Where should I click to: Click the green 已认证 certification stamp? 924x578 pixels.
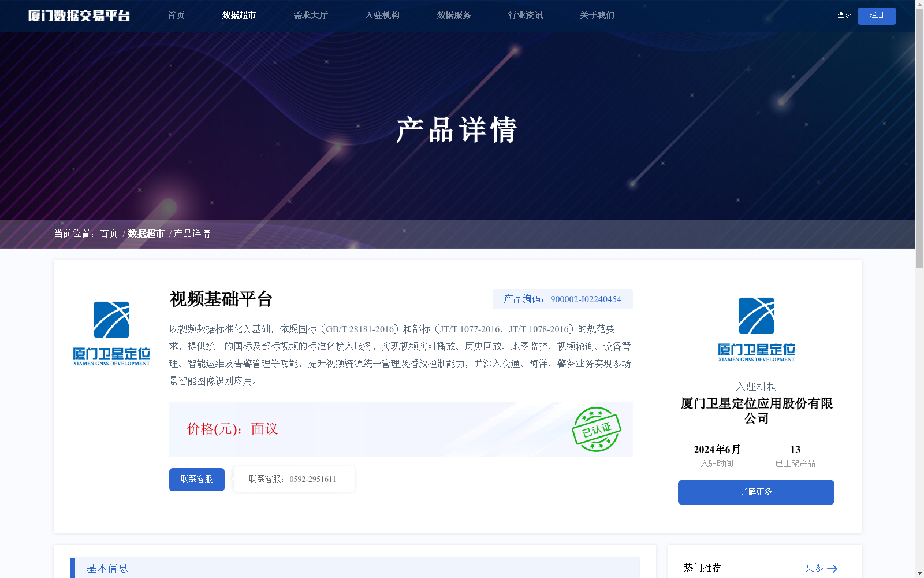tap(596, 429)
